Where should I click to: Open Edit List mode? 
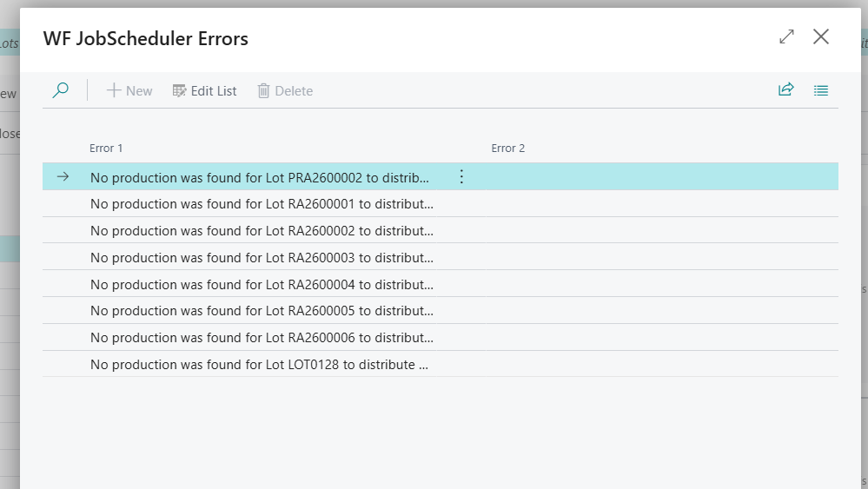[x=204, y=90]
